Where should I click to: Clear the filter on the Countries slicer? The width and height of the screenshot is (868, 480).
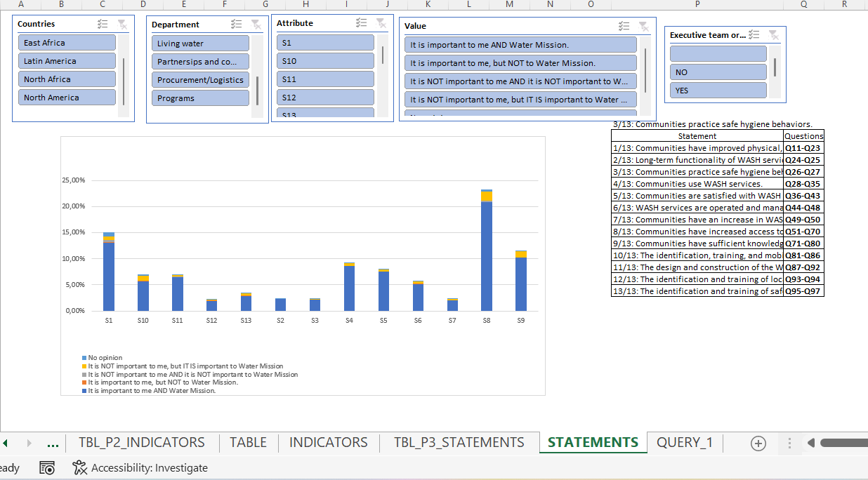121,23
